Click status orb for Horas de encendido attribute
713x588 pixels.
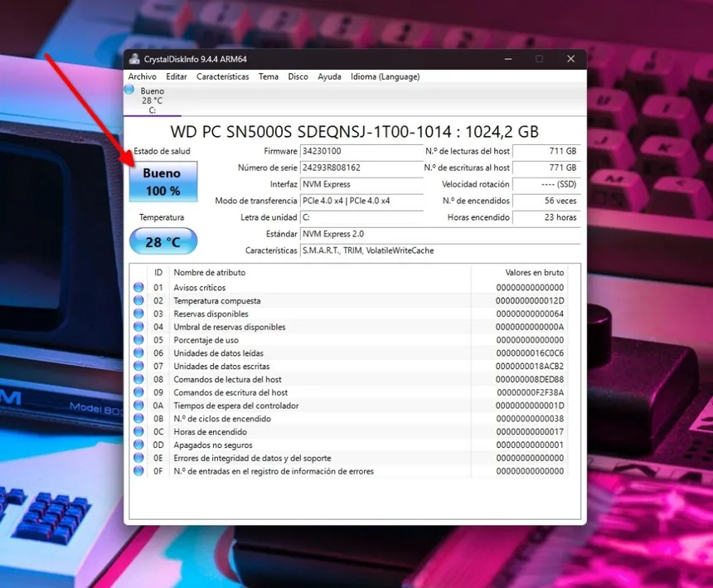138,431
